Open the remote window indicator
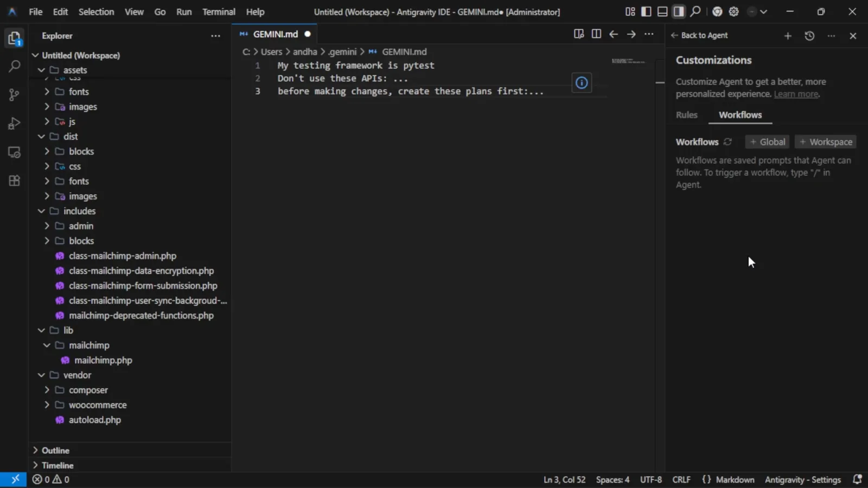868x488 pixels. [13, 479]
